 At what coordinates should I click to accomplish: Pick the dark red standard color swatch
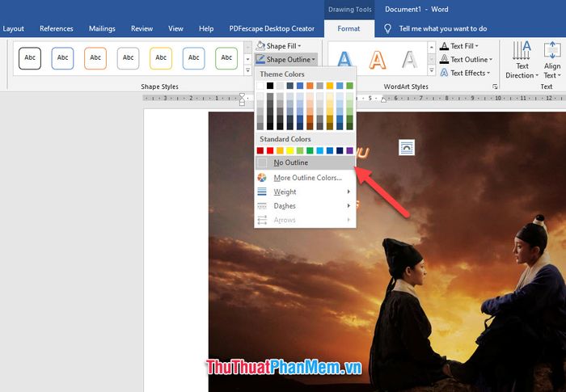(260, 150)
